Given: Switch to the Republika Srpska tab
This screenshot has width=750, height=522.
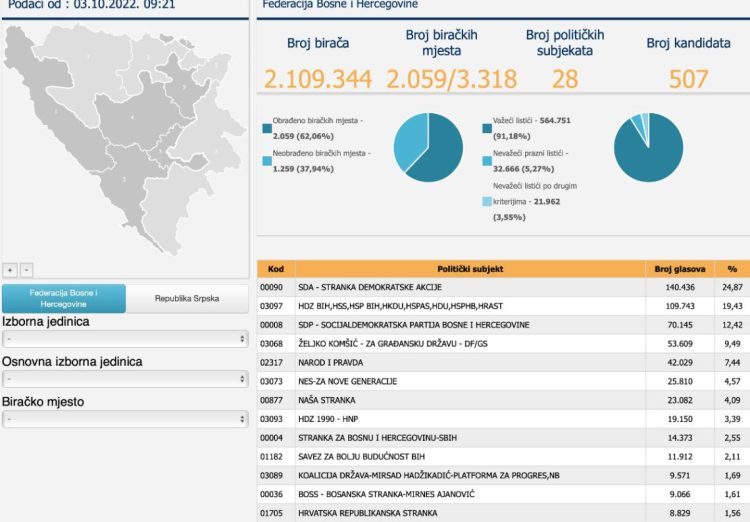Looking at the screenshot, I should click(x=188, y=298).
